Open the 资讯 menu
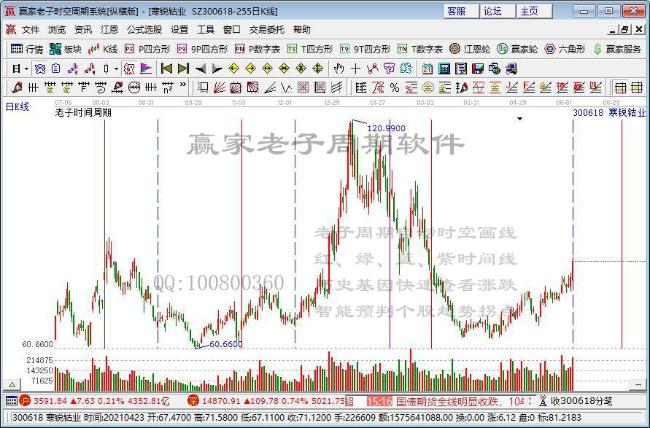 [83, 29]
